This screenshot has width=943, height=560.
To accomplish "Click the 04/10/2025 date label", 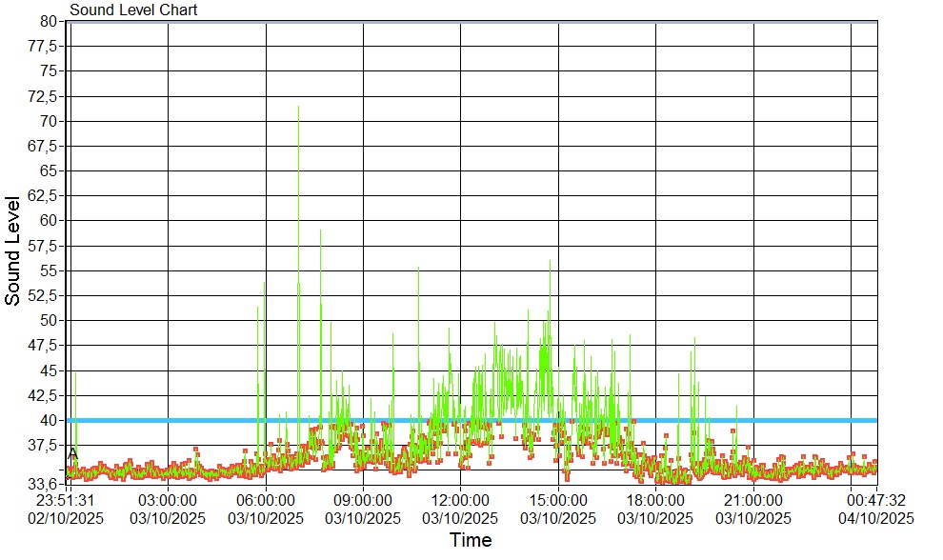I will click(x=876, y=519).
